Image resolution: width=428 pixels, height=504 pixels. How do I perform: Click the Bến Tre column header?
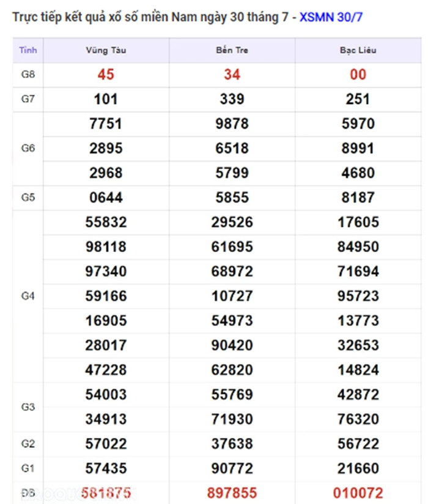click(232, 50)
